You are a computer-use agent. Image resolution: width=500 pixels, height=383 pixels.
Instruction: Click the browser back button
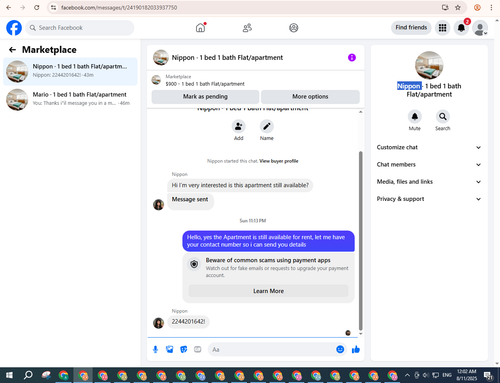click(9, 7)
